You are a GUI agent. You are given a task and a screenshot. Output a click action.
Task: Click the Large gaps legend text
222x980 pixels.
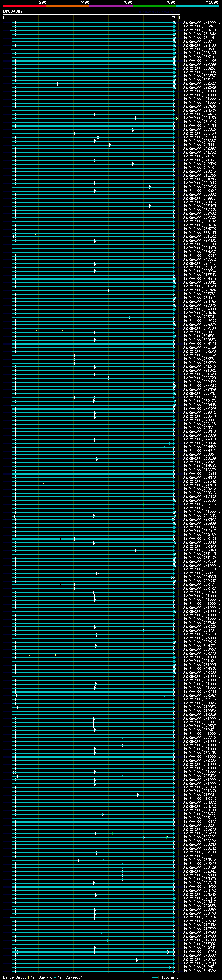43,977
